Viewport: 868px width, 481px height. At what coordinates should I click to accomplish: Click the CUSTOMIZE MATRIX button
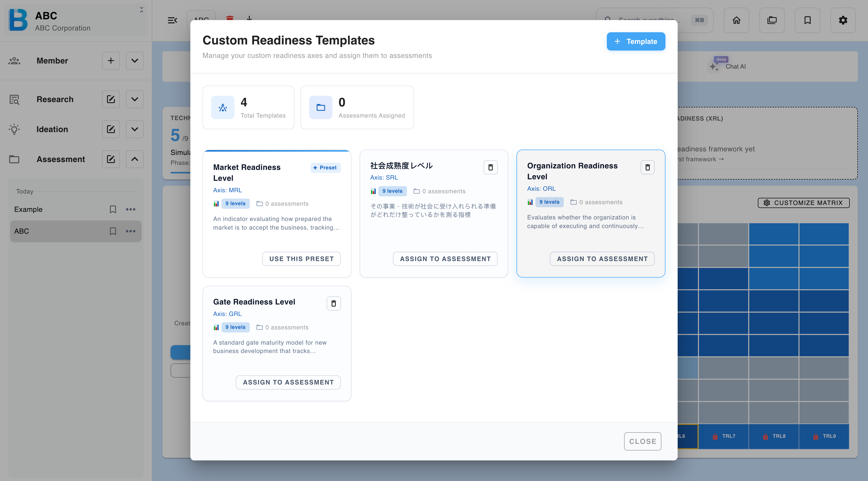(x=803, y=203)
